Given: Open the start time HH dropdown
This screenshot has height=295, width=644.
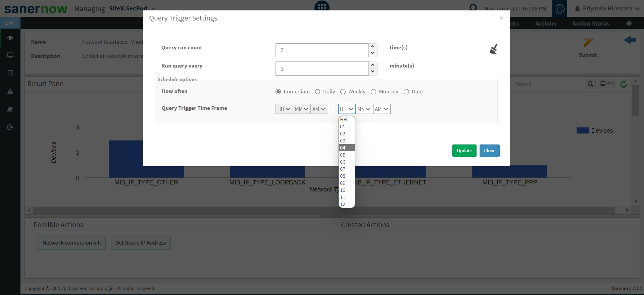Looking at the screenshot, I should (284, 109).
